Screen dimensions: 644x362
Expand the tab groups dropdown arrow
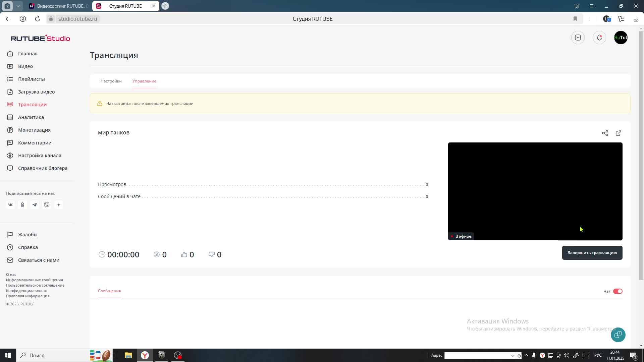[18, 6]
